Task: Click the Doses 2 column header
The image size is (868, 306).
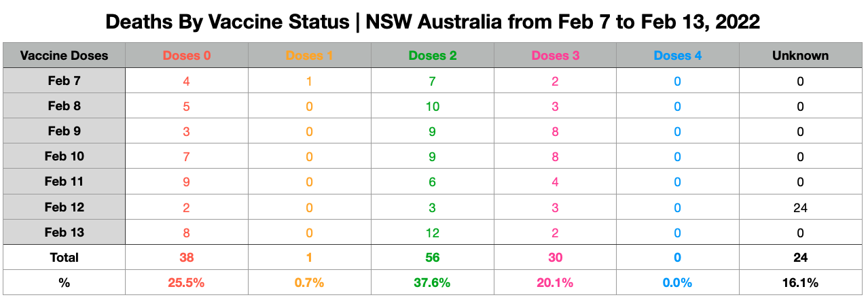Action: (433, 56)
